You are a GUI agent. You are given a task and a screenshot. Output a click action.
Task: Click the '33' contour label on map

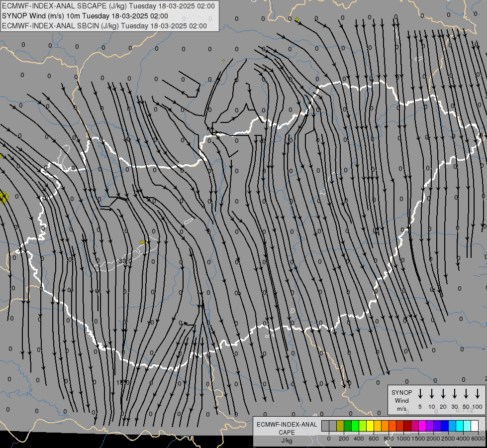[122, 261]
